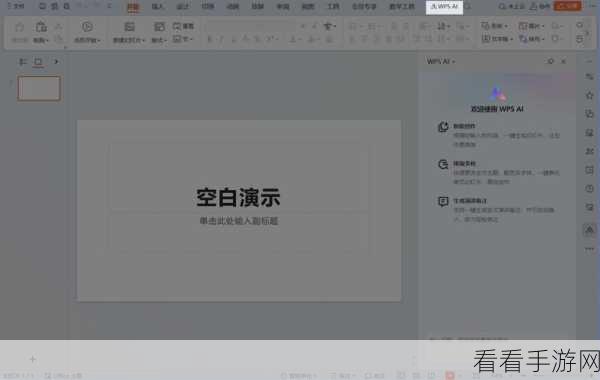600x380 pixels.
Task: Expand the 图片 picture dropdown
Action: [531, 26]
